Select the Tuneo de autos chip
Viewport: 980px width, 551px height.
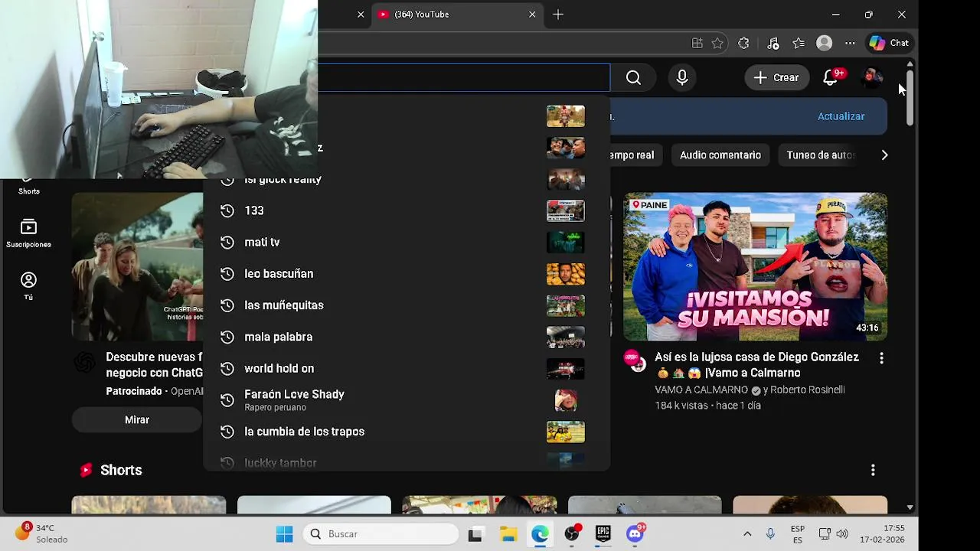click(x=820, y=155)
